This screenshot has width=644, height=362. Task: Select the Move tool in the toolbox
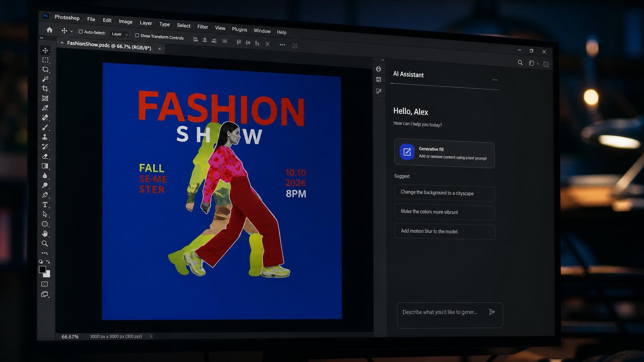click(x=45, y=50)
